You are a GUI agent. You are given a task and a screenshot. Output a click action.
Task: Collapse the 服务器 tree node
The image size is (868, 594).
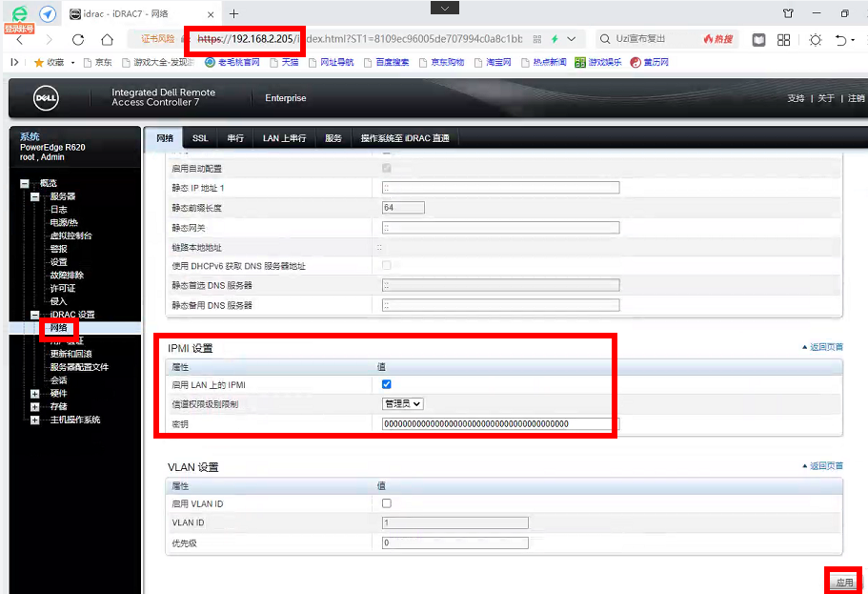point(35,196)
